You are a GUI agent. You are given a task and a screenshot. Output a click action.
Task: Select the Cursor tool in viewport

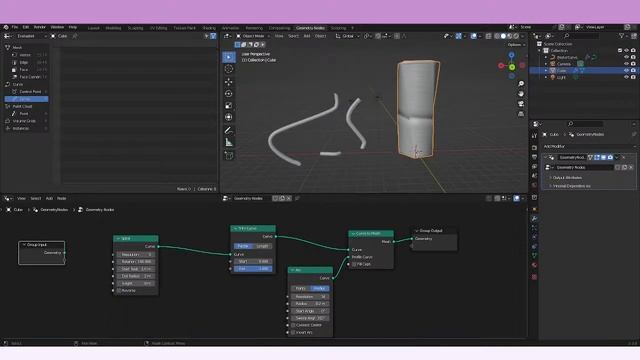[x=229, y=69]
